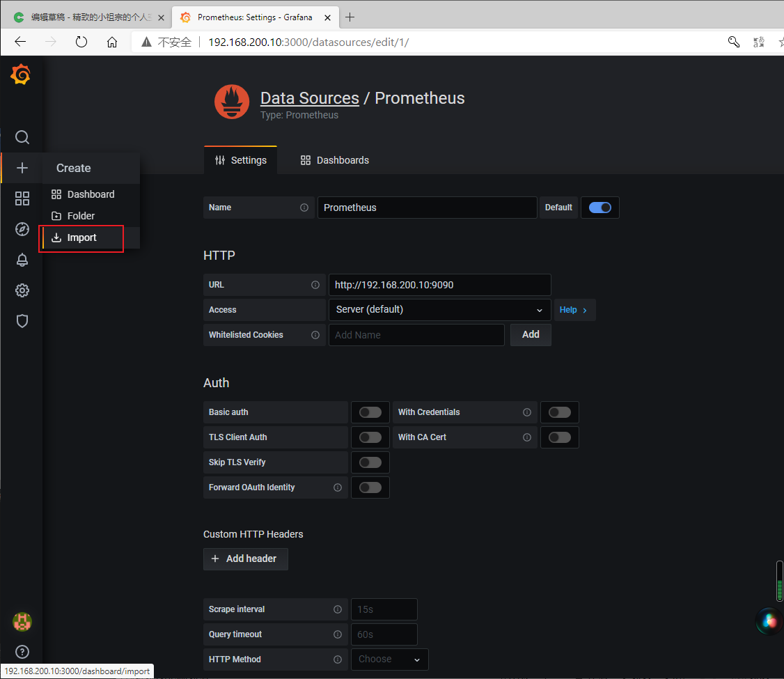Open the Data Sources breadcrumb link
The width and height of the screenshot is (784, 679).
(310, 98)
